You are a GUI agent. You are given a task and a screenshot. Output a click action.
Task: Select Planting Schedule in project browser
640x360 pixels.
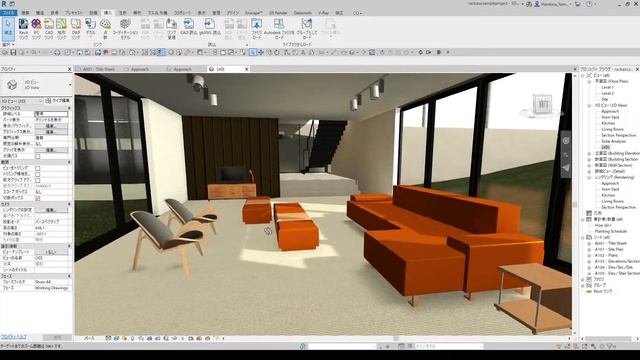611,231
